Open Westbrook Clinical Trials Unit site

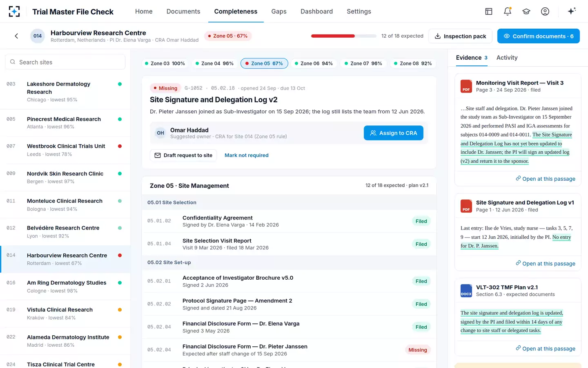point(65,150)
